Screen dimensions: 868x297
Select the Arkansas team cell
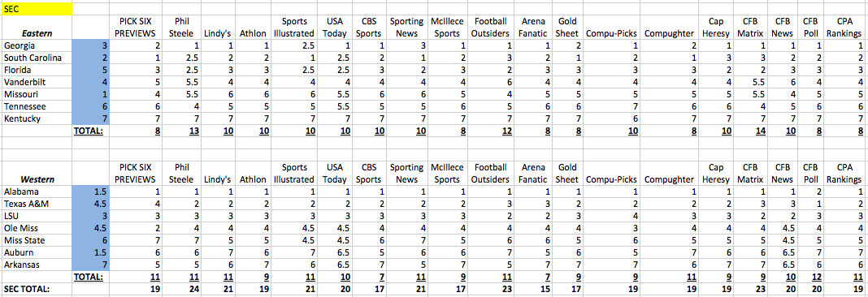[37, 265]
